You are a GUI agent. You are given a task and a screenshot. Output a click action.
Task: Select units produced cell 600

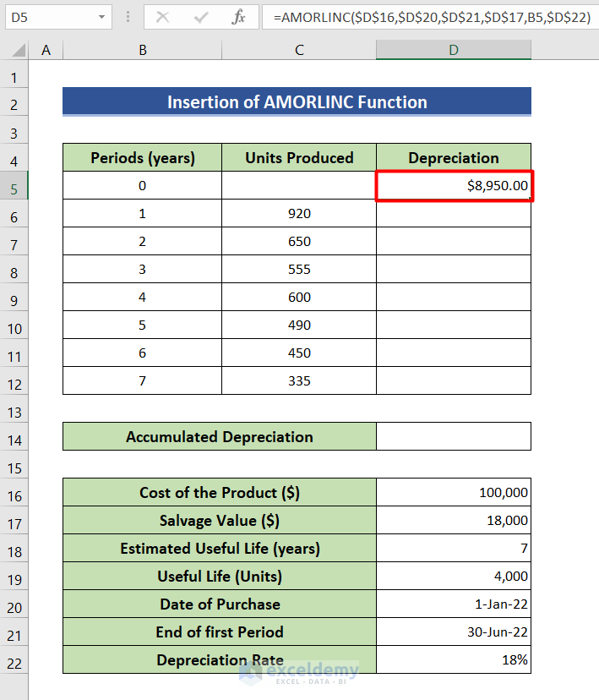point(299,298)
